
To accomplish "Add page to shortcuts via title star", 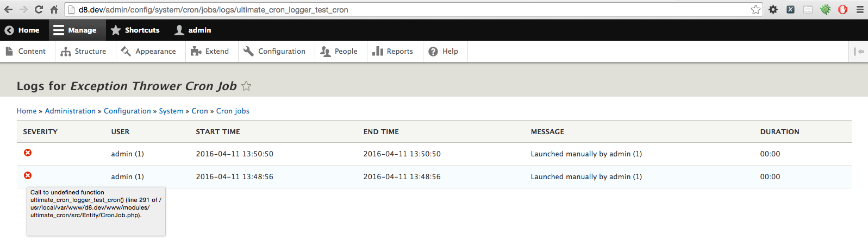I will (246, 86).
